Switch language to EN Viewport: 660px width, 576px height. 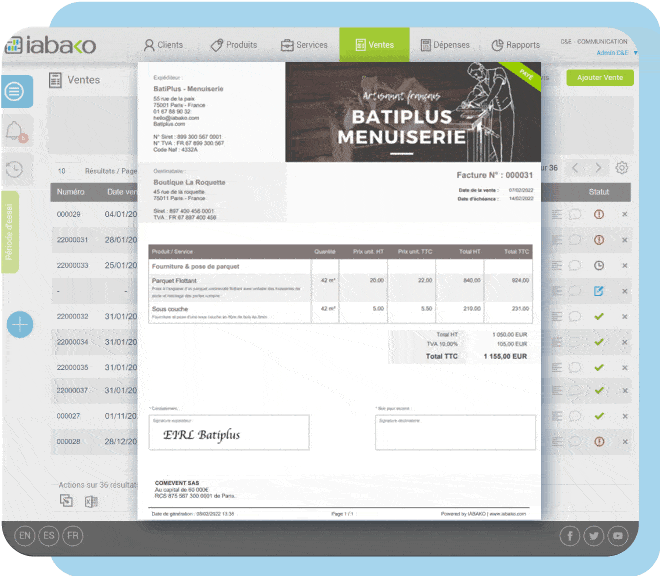[24, 536]
